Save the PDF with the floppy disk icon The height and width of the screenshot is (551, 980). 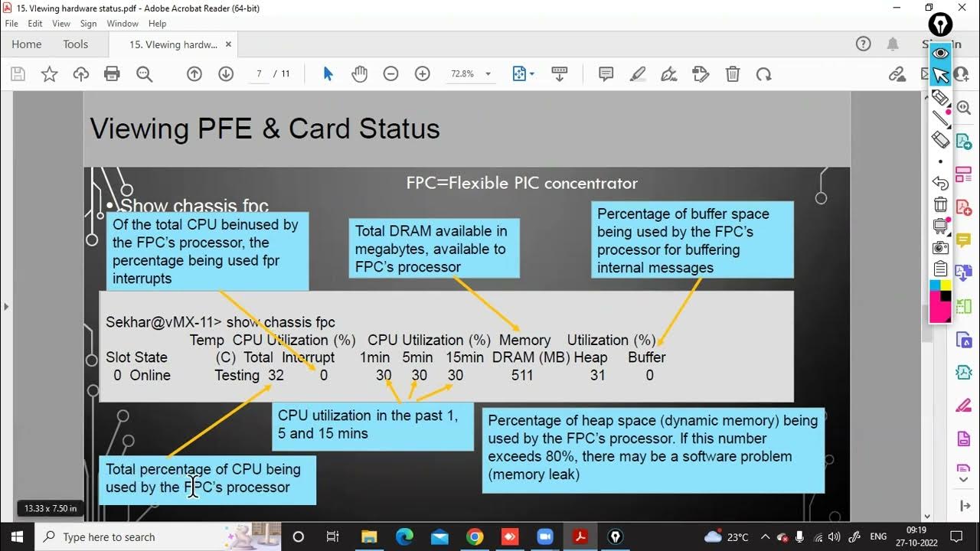18,74
